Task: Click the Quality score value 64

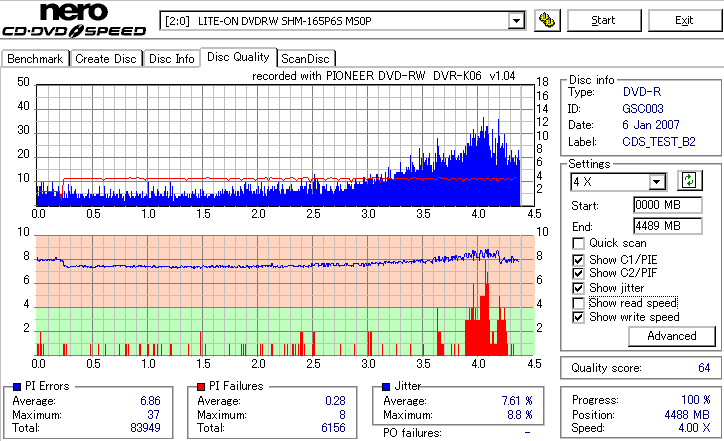Action: [704, 368]
